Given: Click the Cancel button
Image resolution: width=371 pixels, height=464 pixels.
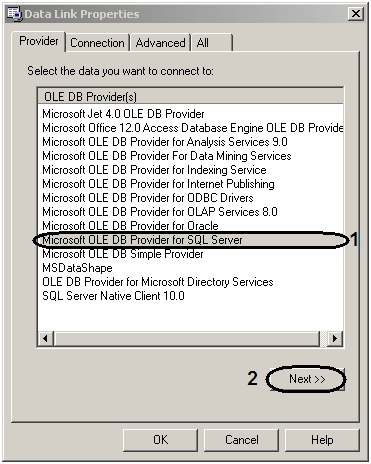Looking at the screenshot, I should coord(241,440).
